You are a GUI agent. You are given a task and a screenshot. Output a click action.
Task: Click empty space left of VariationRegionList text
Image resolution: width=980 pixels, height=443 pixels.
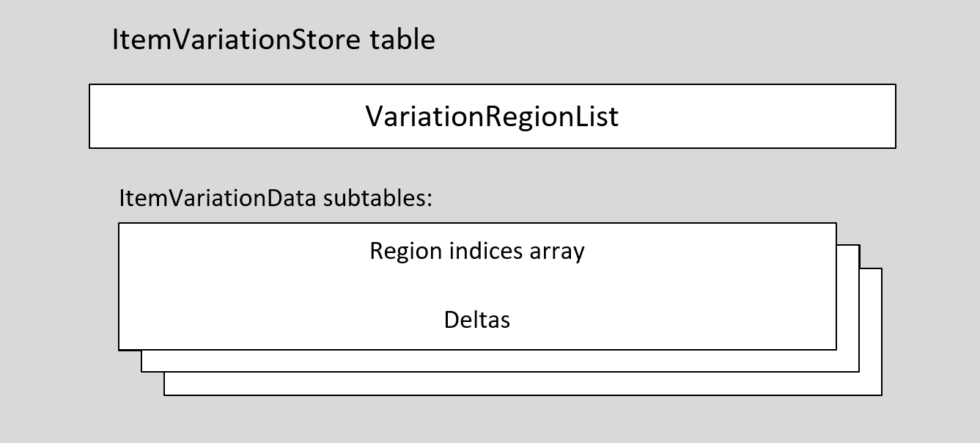coord(220,117)
